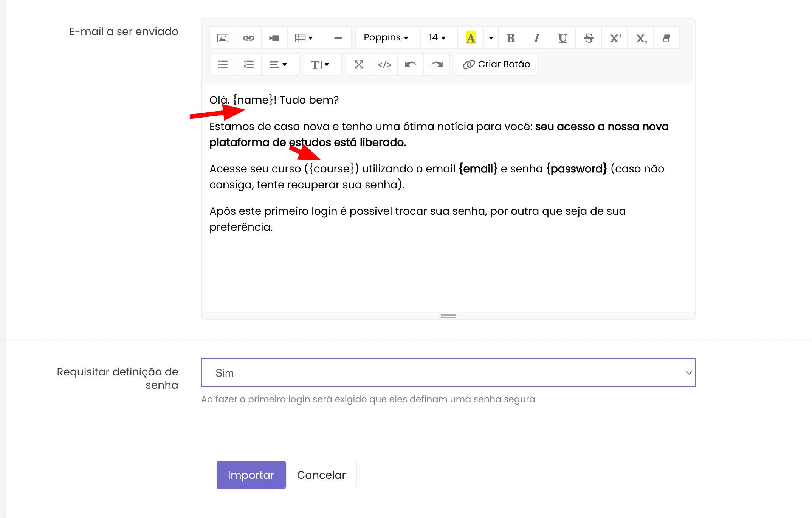This screenshot has height=518, width=812.
Task: Open the Poppins font family dropdown
Action: [386, 38]
